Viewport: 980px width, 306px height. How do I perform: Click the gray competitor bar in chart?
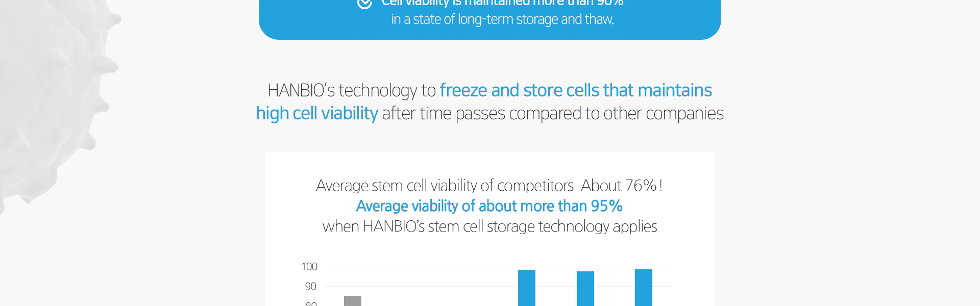click(x=353, y=301)
